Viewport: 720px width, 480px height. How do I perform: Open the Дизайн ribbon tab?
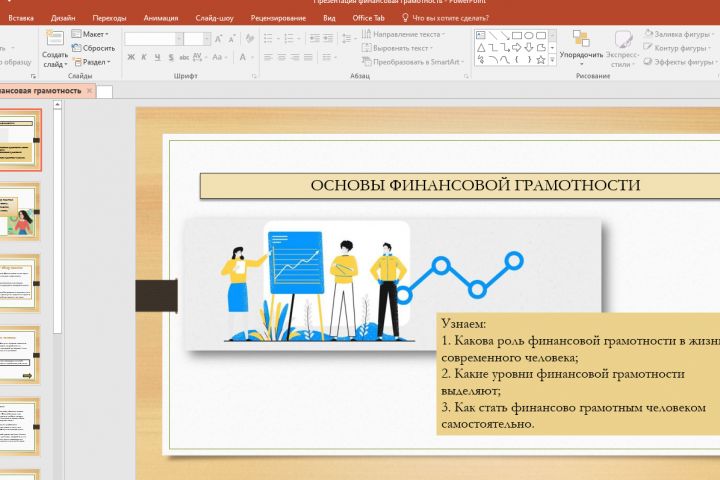point(63,18)
